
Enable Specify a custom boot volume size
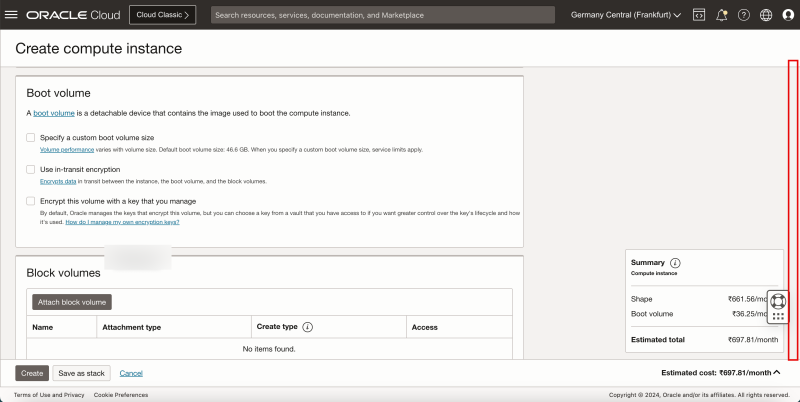click(31, 137)
